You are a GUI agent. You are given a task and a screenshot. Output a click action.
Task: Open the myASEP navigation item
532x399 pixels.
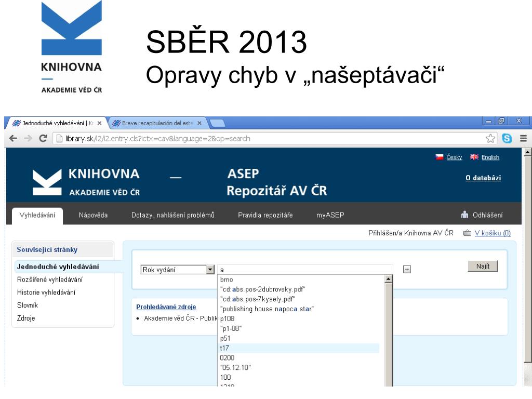coord(330,215)
